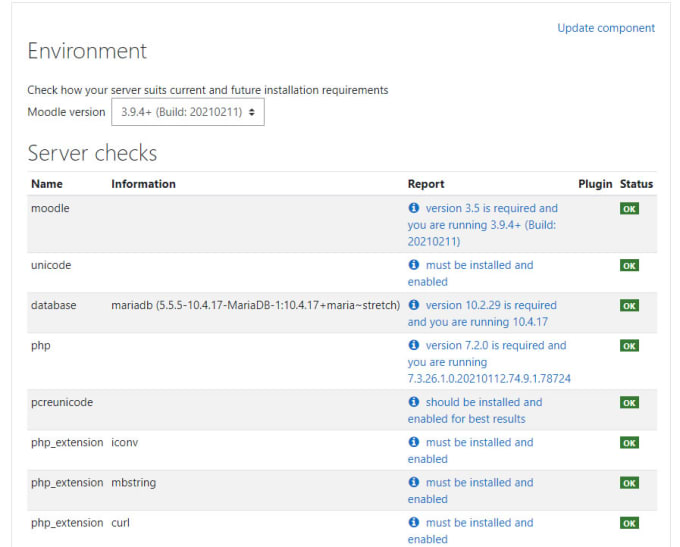Viewport: 680px width, 547px height.
Task: Click the Status column header
Action: [x=636, y=184]
